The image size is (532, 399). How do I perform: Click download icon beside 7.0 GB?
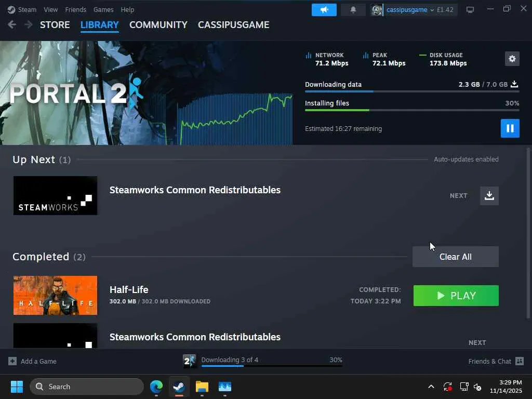514,84
